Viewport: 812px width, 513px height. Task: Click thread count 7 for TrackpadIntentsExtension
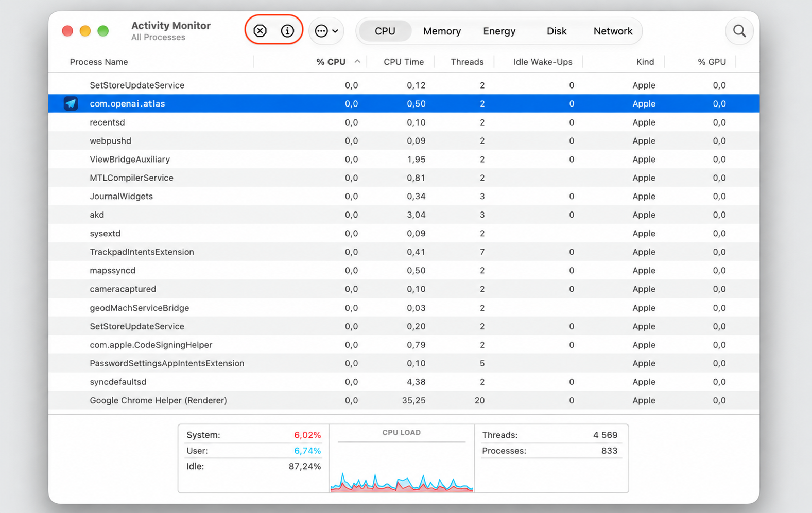coord(482,252)
